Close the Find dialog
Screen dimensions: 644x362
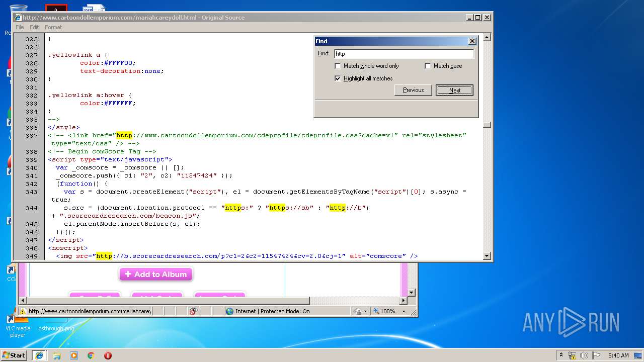point(472,41)
